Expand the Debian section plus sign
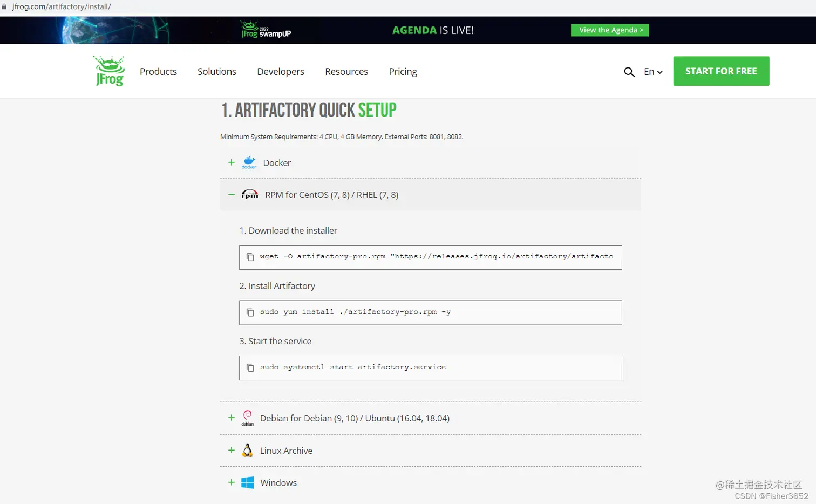The height and width of the screenshot is (504, 816). [231, 418]
